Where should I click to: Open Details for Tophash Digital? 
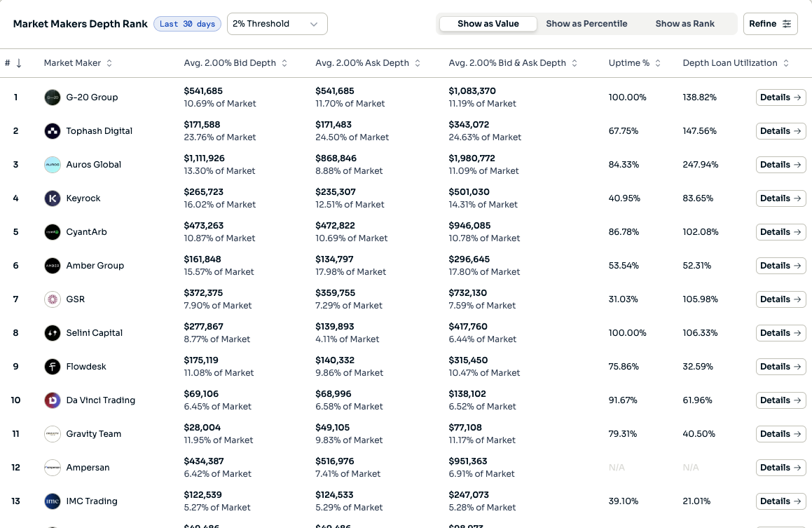780,131
